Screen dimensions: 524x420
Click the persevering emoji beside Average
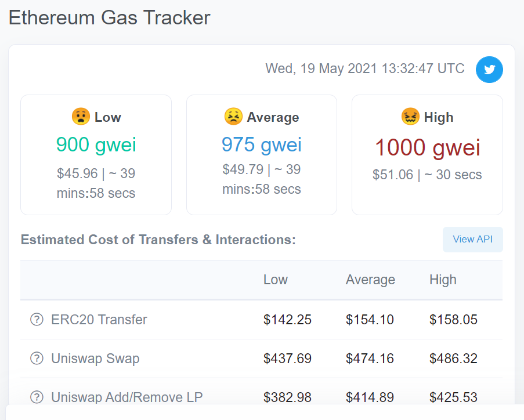click(x=233, y=117)
